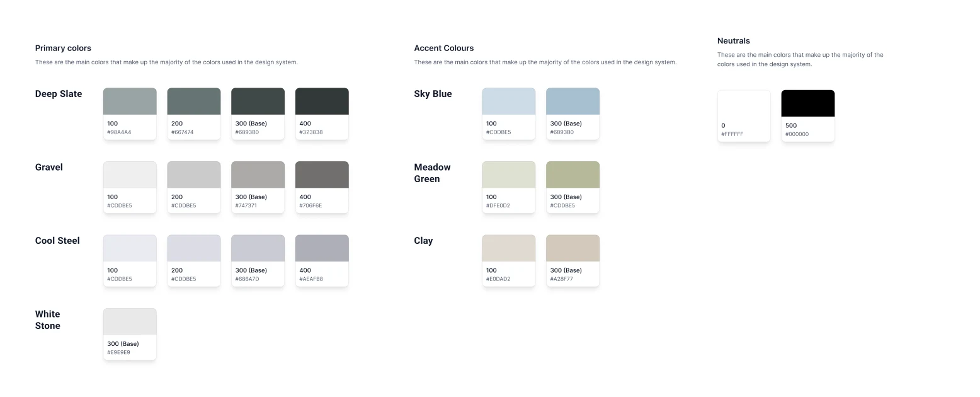980x397 pixels.
Task: Click the hex code #E0DAD2
Action: [498, 279]
